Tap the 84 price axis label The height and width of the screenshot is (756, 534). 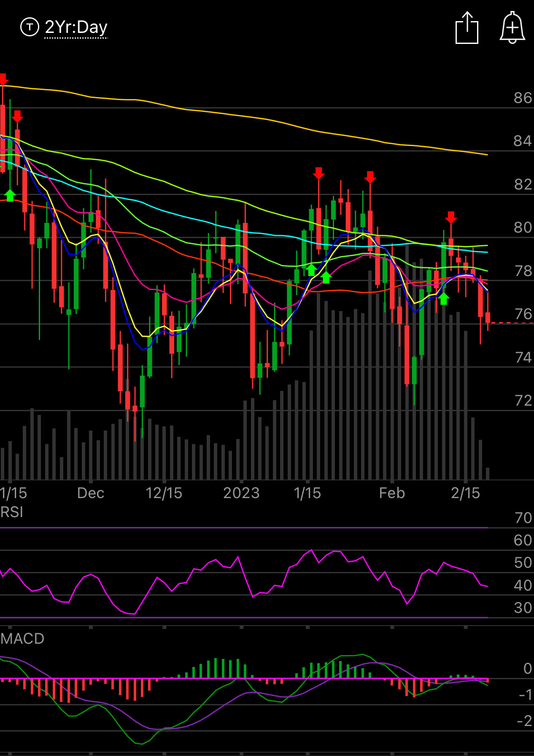click(523, 141)
